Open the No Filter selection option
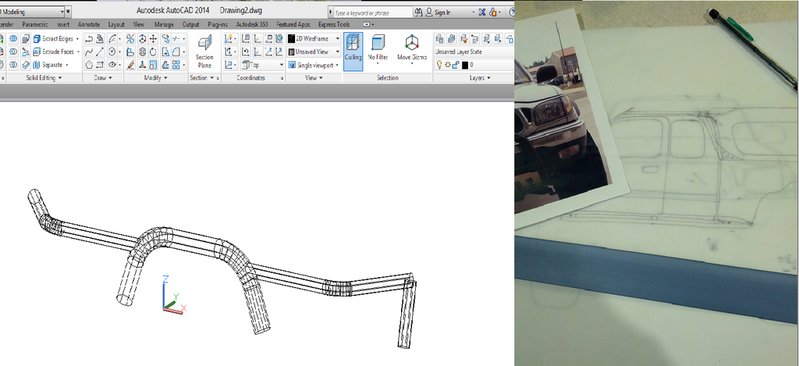Image resolution: width=799 pixels, height=366 pixels. [x=378, y=51]
